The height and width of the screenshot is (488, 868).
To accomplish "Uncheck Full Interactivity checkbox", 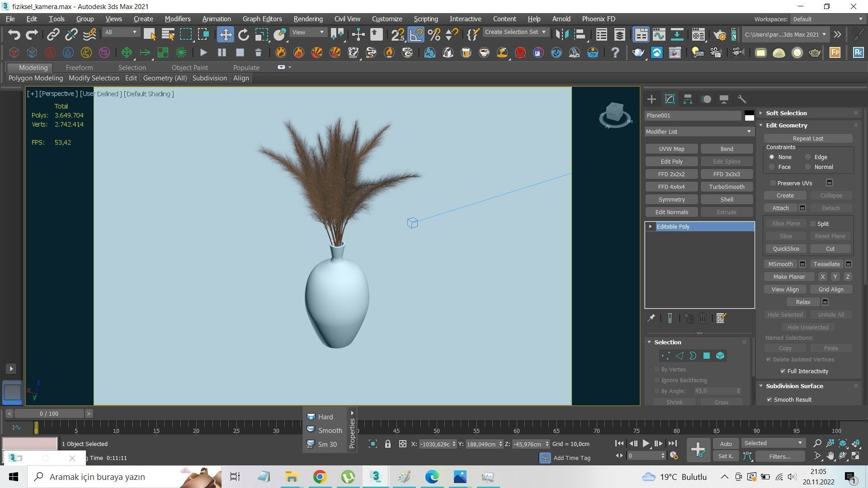I will point(783,371).
